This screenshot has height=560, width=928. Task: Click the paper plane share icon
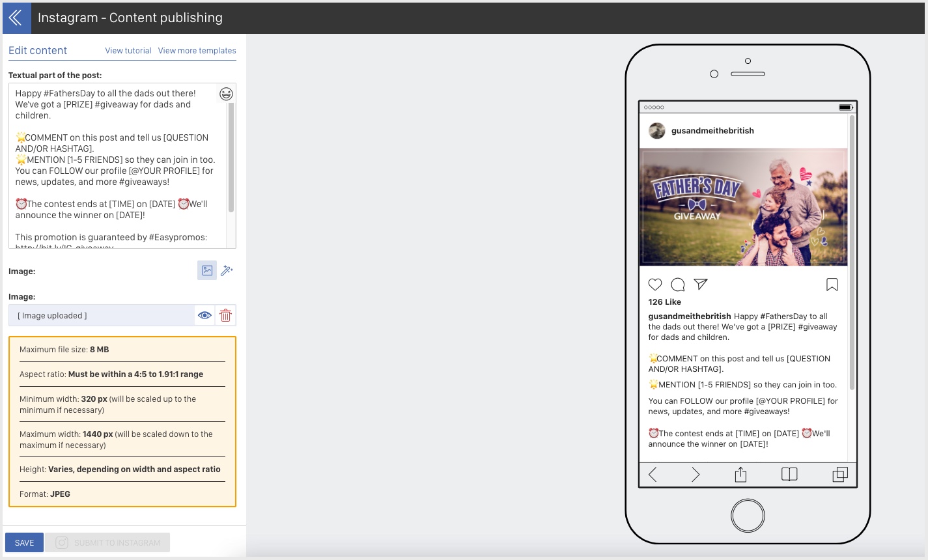(x=701, y=284)
